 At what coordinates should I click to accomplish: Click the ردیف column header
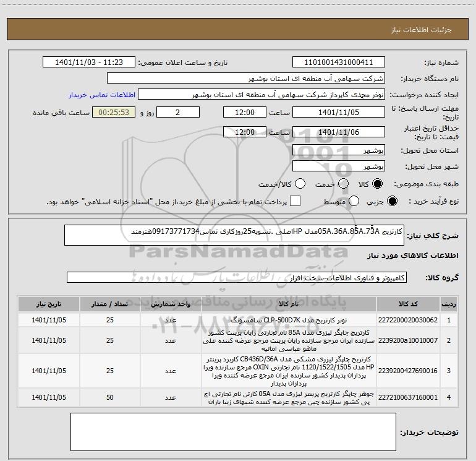[449, 304]
